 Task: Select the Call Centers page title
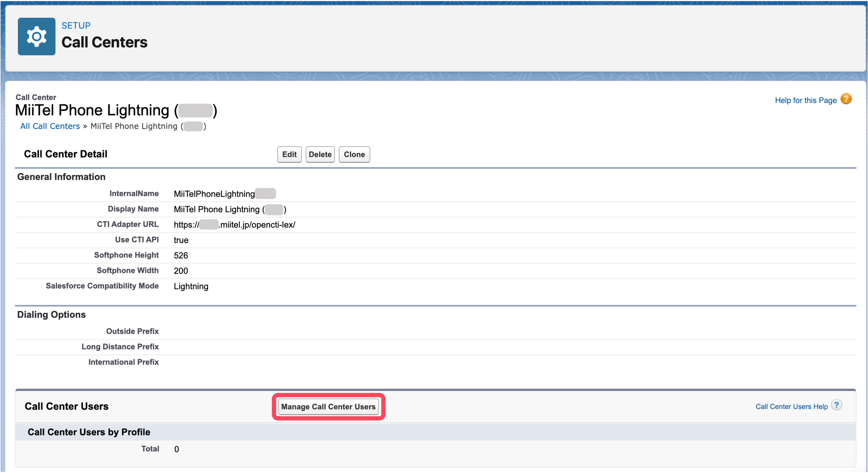coord(105,43)
